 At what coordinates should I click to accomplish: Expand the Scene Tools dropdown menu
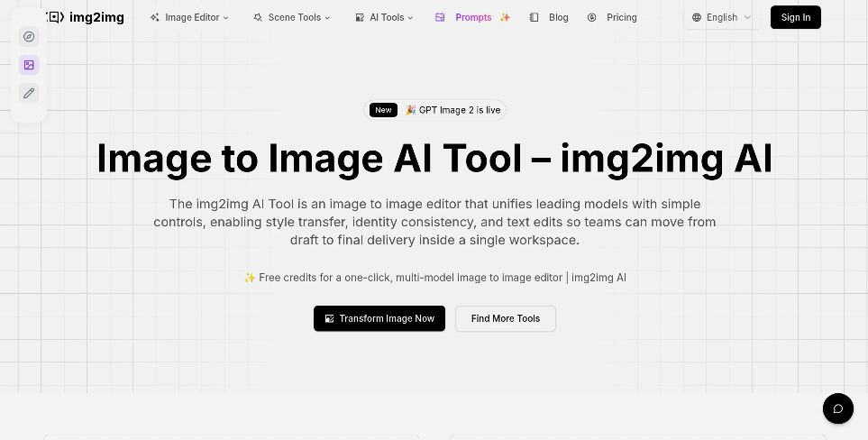pyautogui.click(x=292, y=17)
